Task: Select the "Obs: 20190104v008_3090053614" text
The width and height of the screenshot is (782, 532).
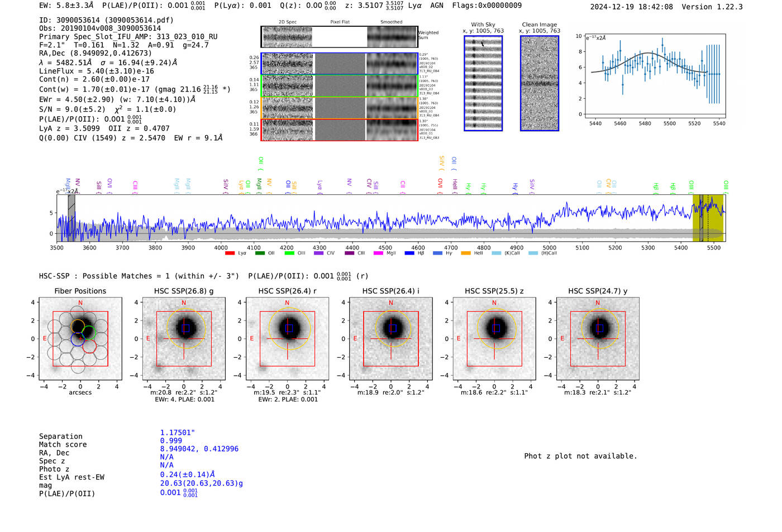Action: 100,28
